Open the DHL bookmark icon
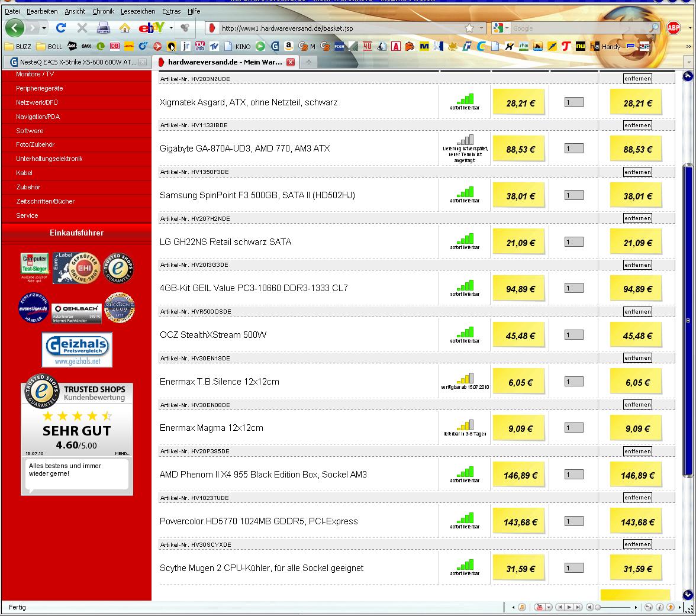 pos(129,46)
